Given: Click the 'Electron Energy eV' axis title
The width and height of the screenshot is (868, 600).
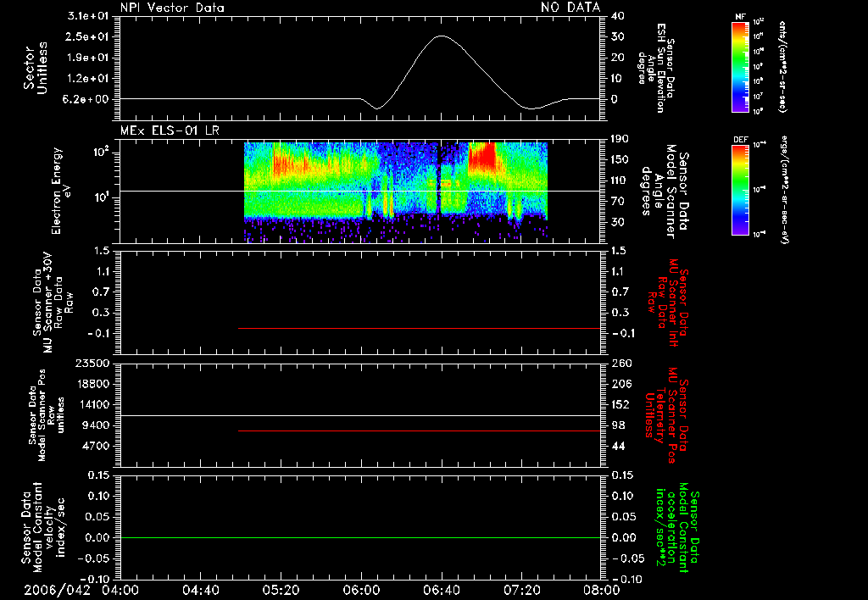Looking at the screenshot, I should click(60, 191).
